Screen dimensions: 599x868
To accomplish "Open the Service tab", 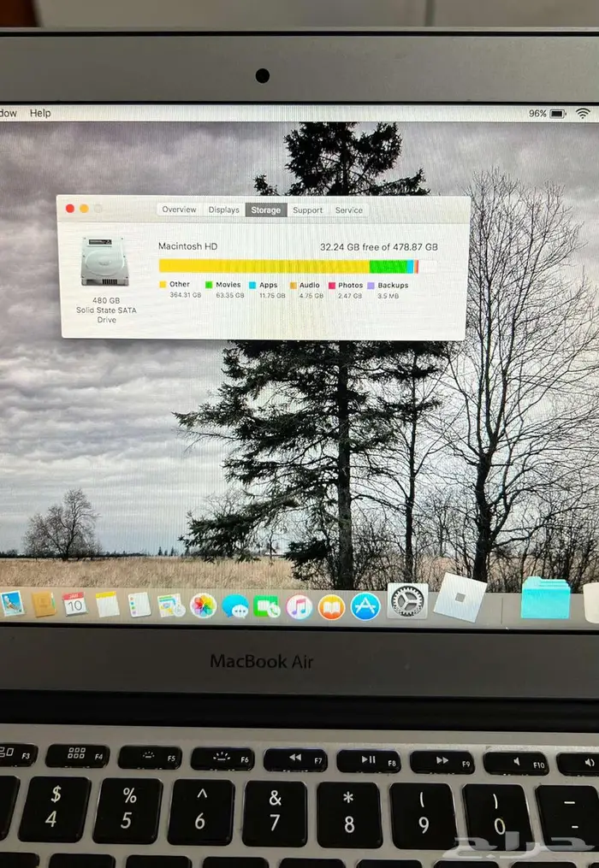I will point(348,210).
